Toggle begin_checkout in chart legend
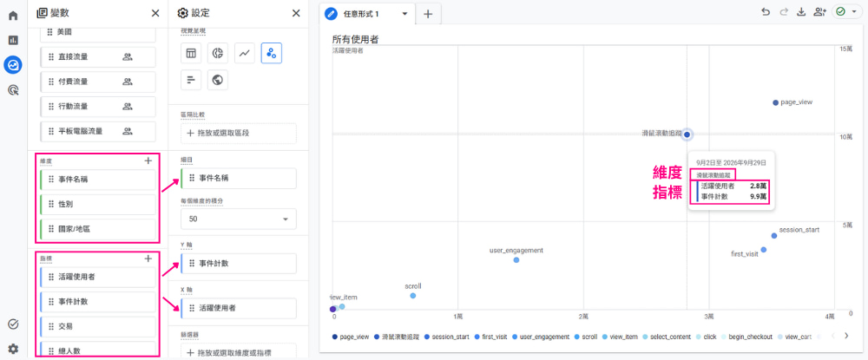868x360 pixels. (x=746, y=337)
